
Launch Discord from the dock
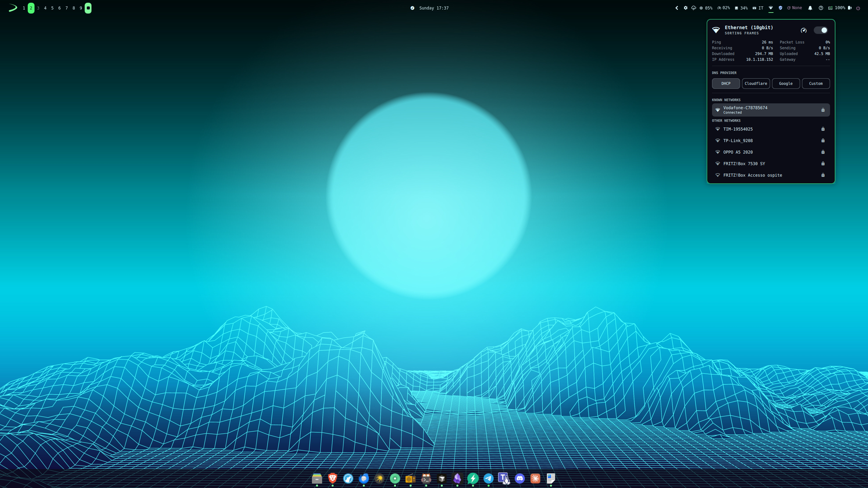point(520,479)
